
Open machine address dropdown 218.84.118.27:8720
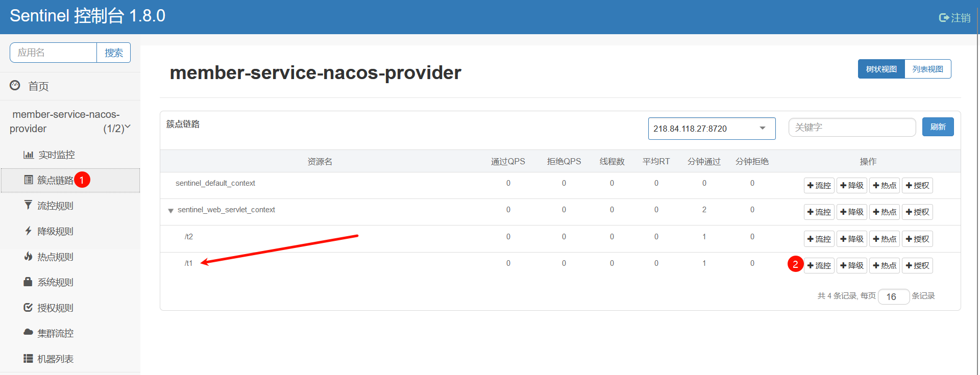[x=712, y=129]
